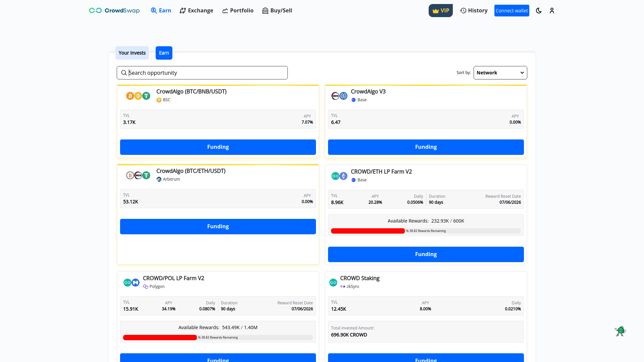Click the BSC network icon
This screenshot has width=644, height=362.
pyautogui.click(x=159, y=100)
